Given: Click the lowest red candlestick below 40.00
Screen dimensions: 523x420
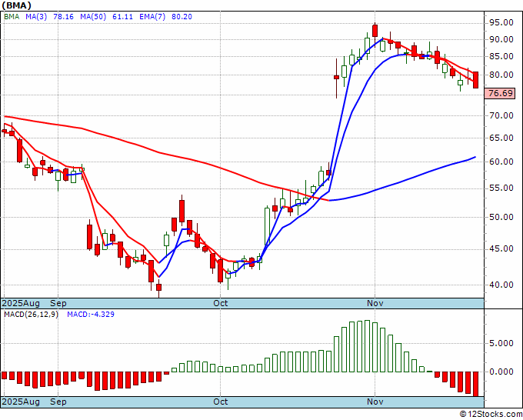Looking at the screenshot, I should click(x=158, y=288).
